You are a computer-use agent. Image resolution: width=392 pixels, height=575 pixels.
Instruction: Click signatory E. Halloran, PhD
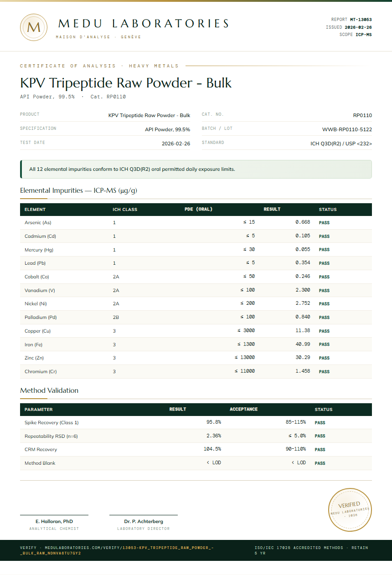coord(54,521)
